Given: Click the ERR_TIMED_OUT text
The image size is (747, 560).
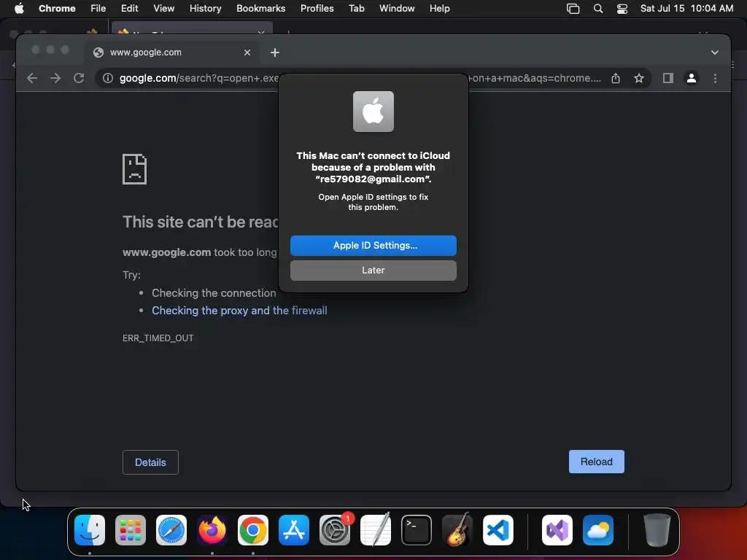Looking at the screenshot, I should coord(158,338).
